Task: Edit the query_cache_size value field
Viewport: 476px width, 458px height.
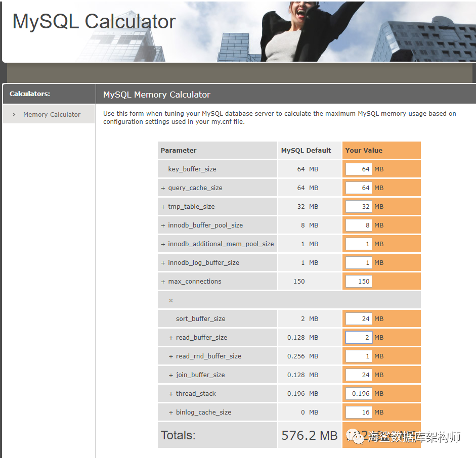Action: point(359,188)
